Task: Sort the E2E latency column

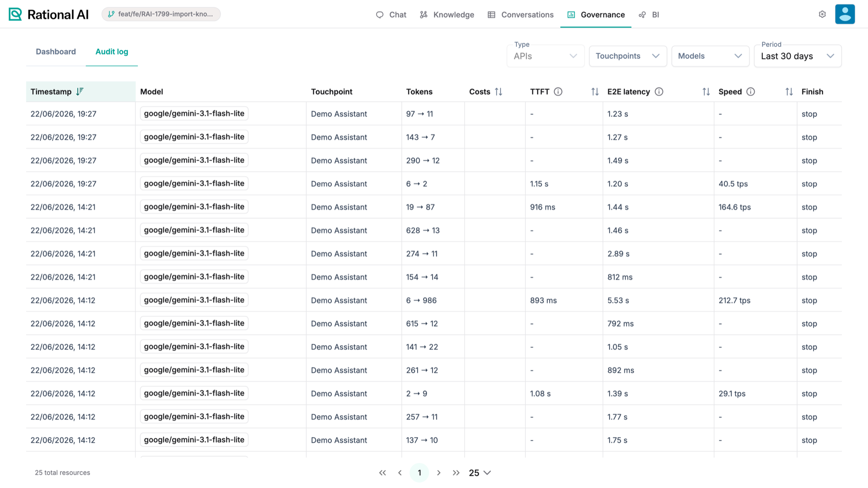Action: pyautogui.click(x=706, y=92)
